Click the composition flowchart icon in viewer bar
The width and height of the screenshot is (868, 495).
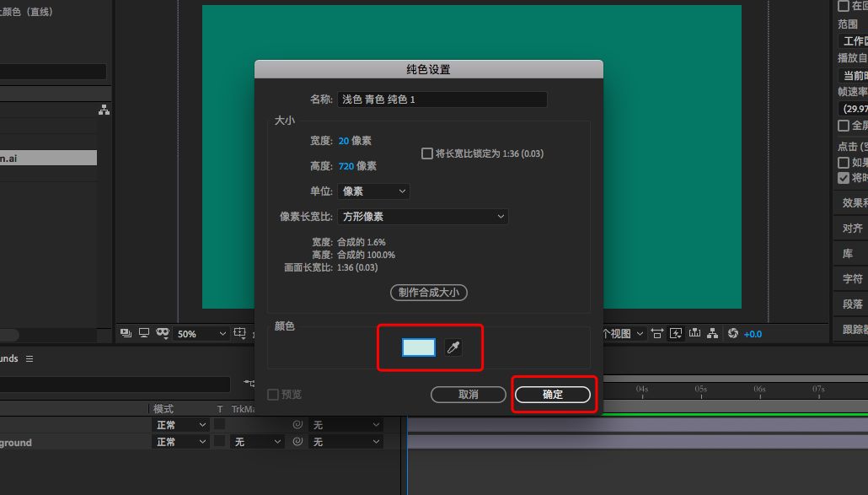coord(713,333)
